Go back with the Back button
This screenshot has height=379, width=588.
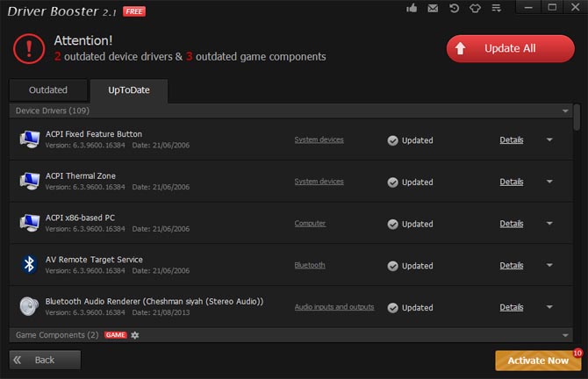(45, 361)
